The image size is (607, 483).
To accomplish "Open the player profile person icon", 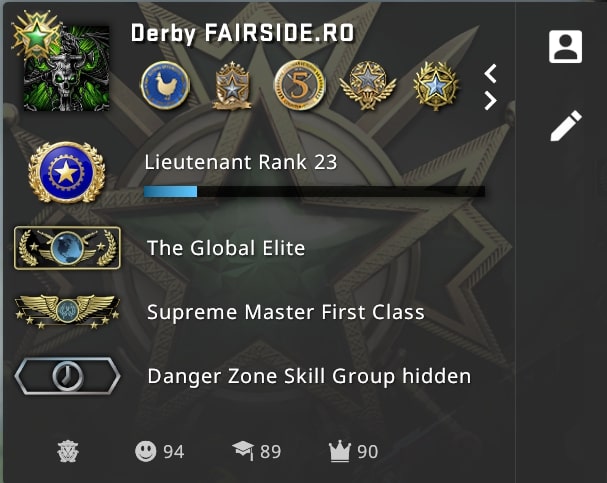I will point(565,46).
